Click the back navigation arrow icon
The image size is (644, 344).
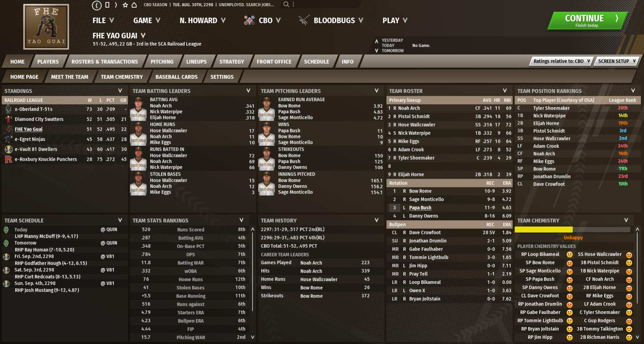(x=96, y=5)
